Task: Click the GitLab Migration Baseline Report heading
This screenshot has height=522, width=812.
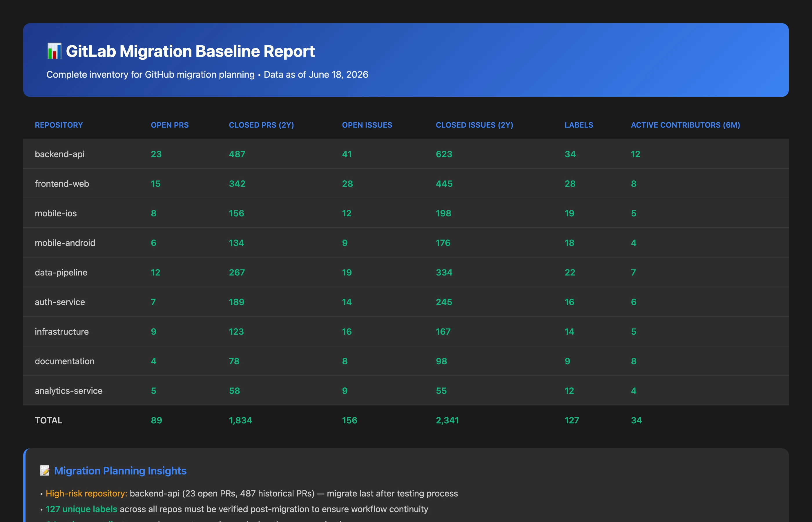Action: 190,51
